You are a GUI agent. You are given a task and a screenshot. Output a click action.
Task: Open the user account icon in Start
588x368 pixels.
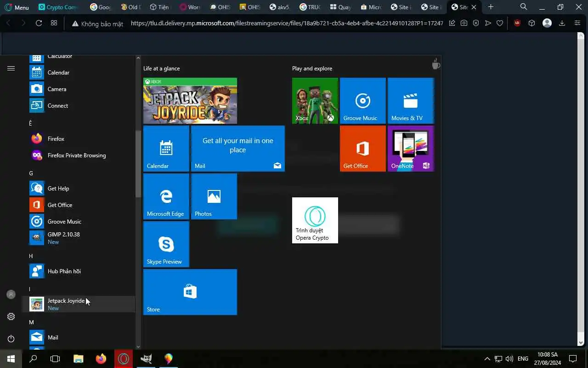click(x=11, y=294)
